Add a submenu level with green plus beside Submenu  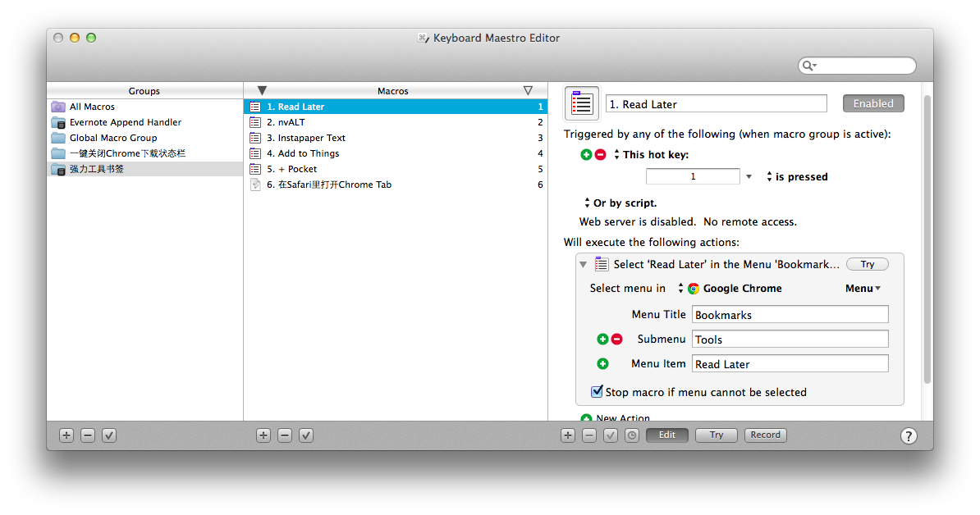[x=602, y=339]
